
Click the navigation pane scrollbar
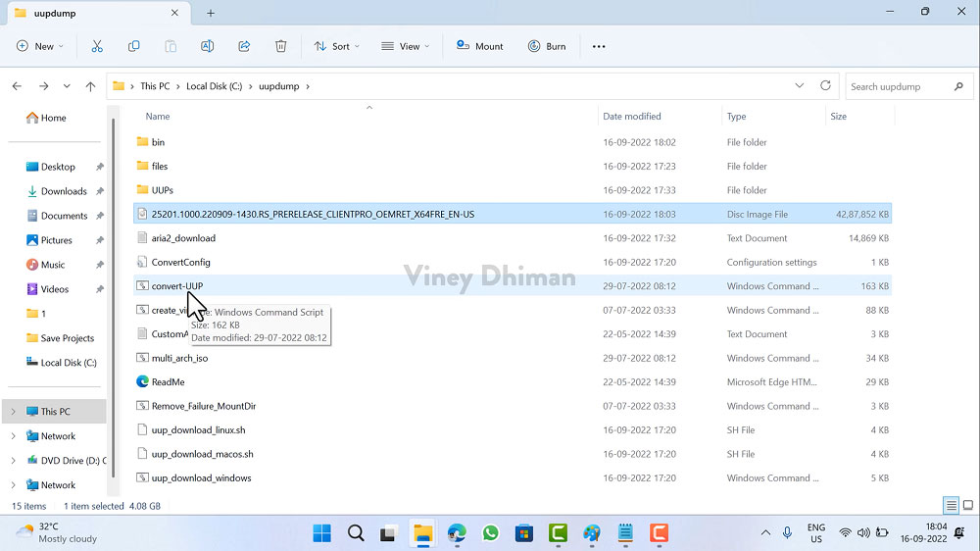[x=113, y=297]
